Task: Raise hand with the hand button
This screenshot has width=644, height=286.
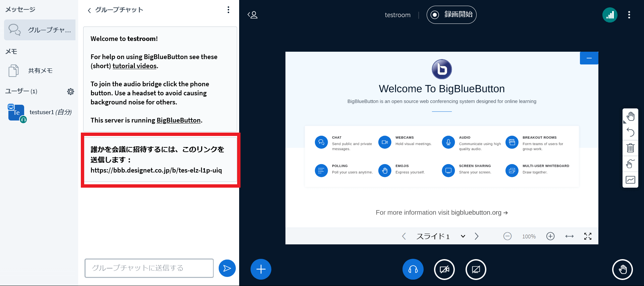Action: 623,269
